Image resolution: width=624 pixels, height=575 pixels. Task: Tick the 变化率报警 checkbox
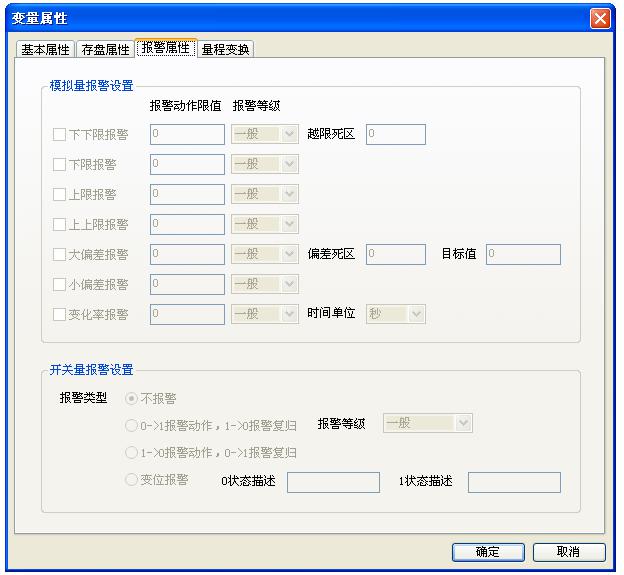click(x=60, y=315)
